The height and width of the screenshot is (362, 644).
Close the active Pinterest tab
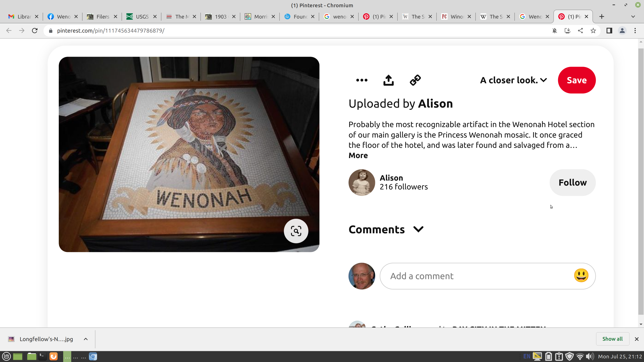tap(586, 16)
